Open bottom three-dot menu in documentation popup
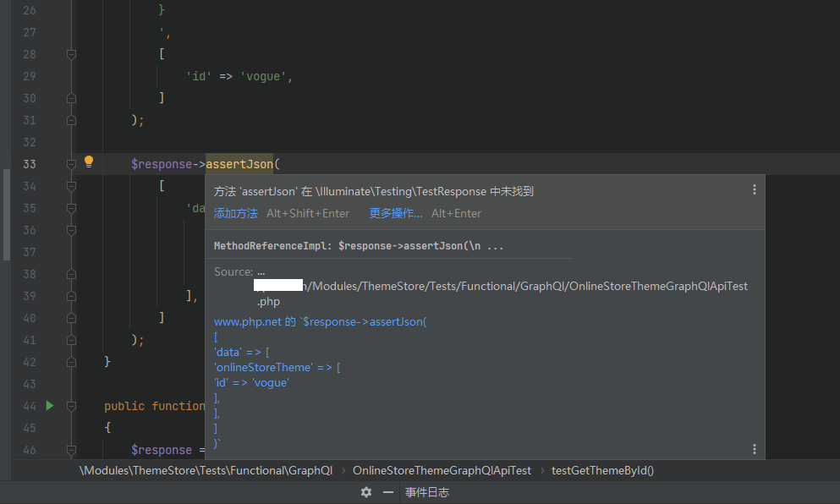The image size is (840, 504). pos(754,449)
